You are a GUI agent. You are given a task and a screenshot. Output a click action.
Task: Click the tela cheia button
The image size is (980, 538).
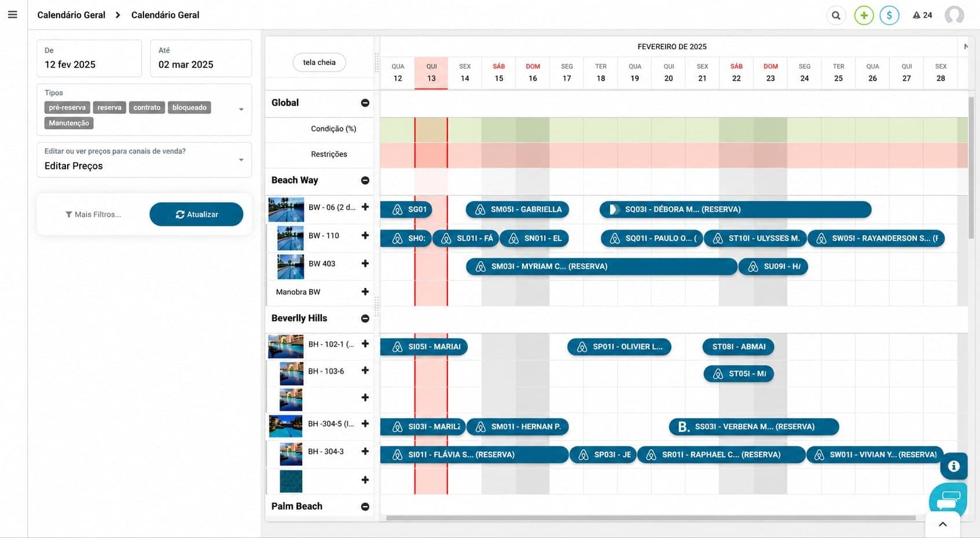(319, 62)
